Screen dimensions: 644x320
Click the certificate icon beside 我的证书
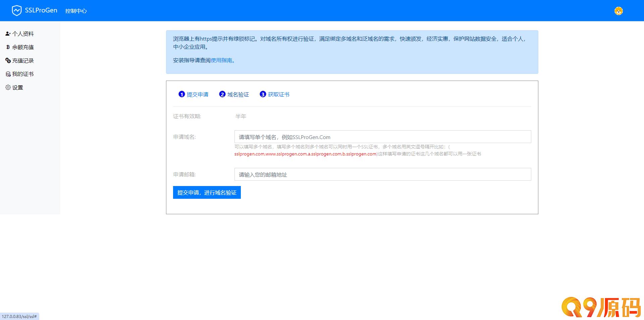pos(8,74)
